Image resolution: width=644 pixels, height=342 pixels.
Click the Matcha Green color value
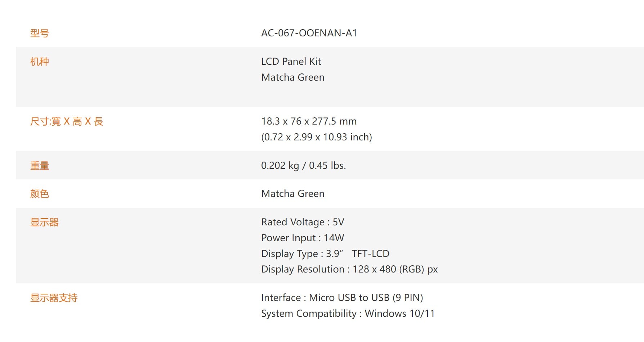(x=293, y=194)
